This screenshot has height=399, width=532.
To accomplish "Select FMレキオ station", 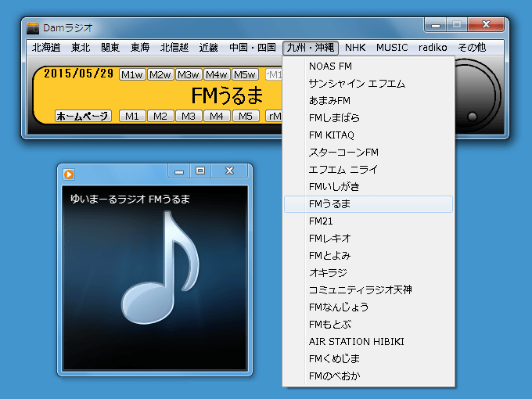I will coord(368,239).
